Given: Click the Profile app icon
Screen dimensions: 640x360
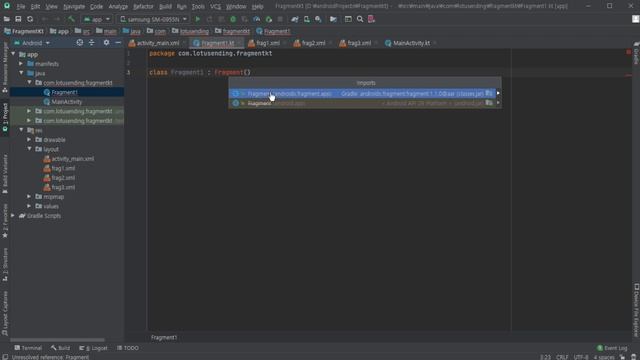Looking at the screenshot, I should pos(256,19).
